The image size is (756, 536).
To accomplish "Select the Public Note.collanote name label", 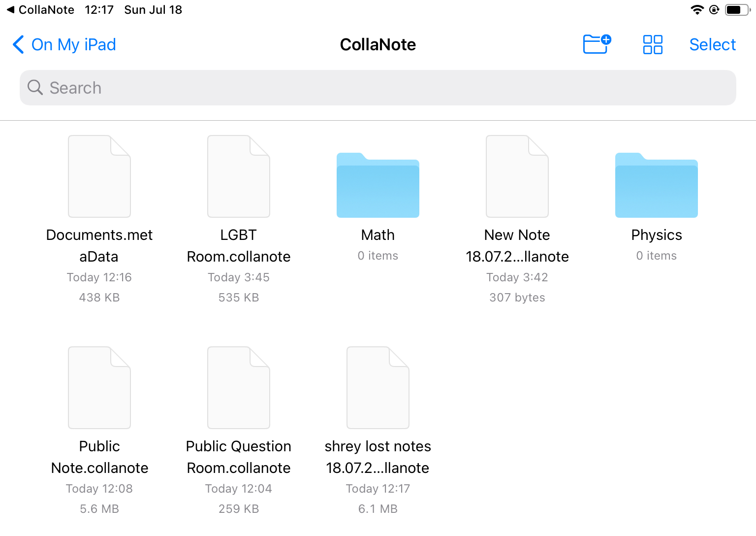I will click(99, 457).
